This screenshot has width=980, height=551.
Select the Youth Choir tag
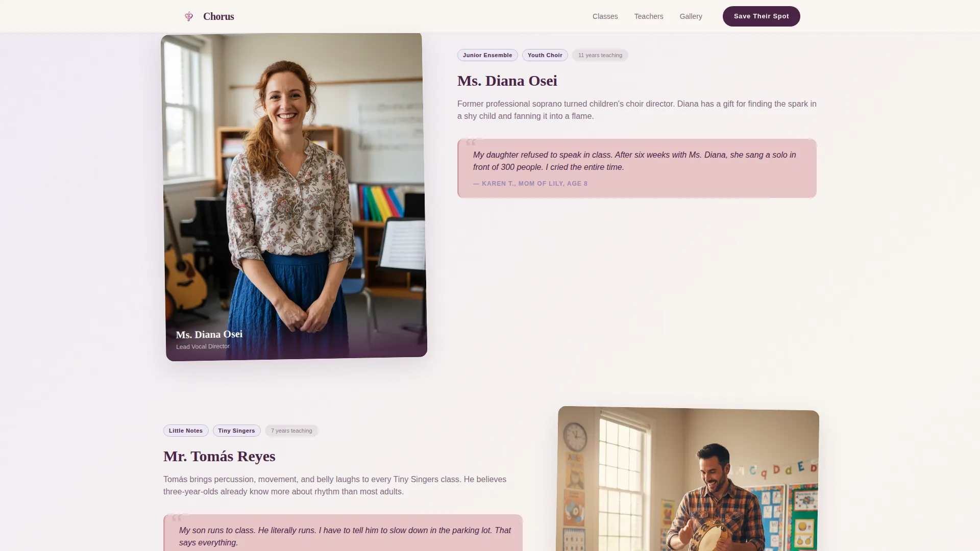pyautogui.click(x=545, y=55)
